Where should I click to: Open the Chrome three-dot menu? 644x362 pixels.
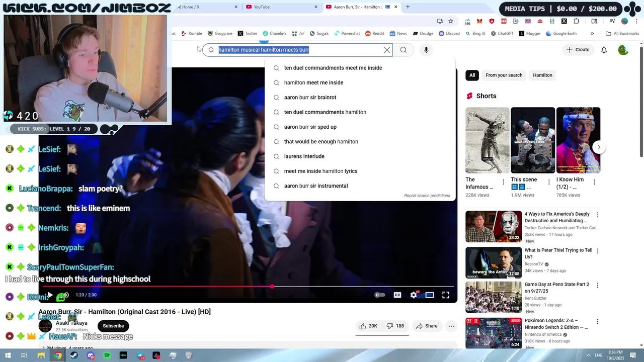click(x=636, y=21)
